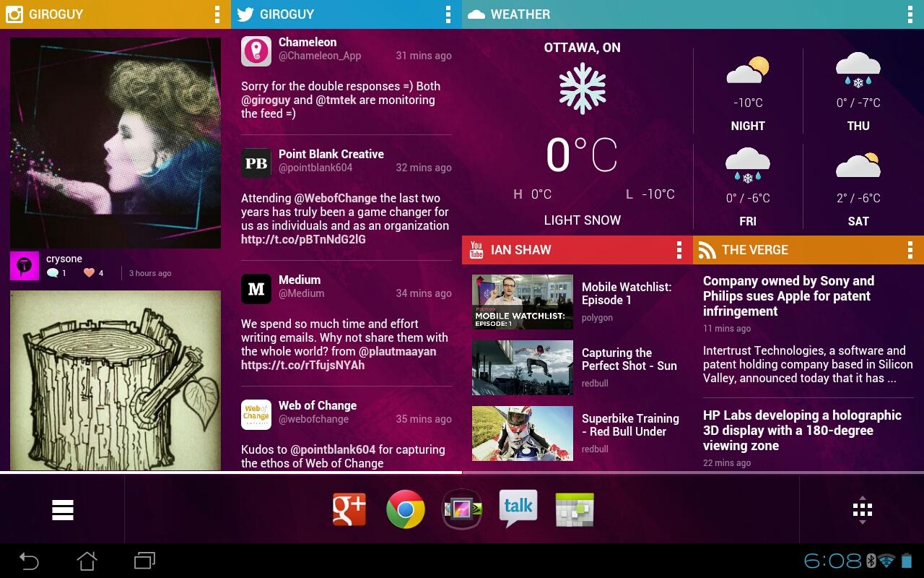Open the recent apps button
Image resolution: width=924 pixels, height=578 pixels.
[144, 561]
